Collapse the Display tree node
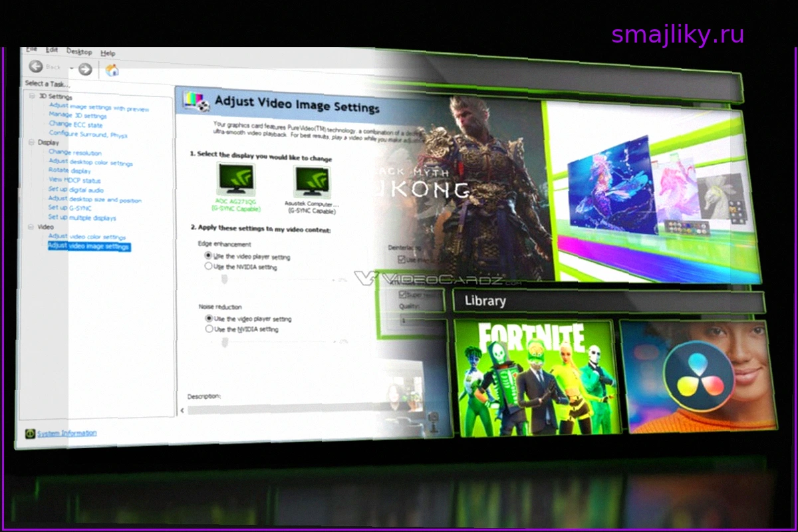Viewport: 798px width, 532px height. 31,142
